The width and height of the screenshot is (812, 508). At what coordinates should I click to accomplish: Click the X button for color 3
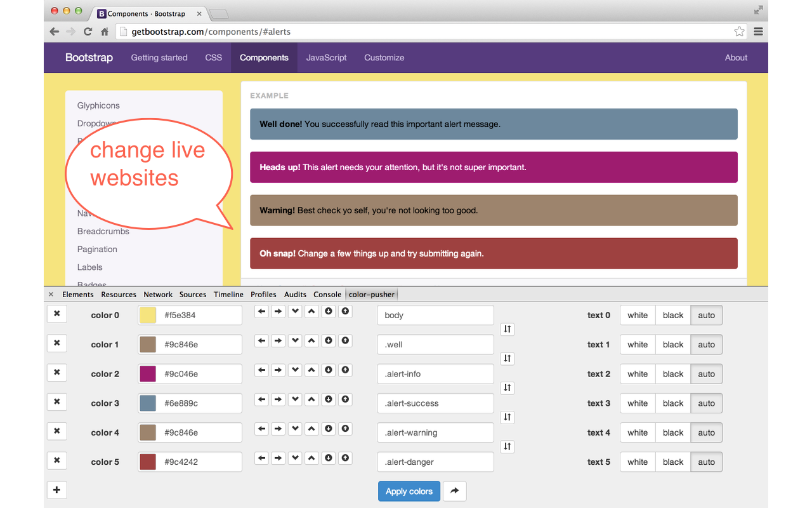tap(56, 403)
